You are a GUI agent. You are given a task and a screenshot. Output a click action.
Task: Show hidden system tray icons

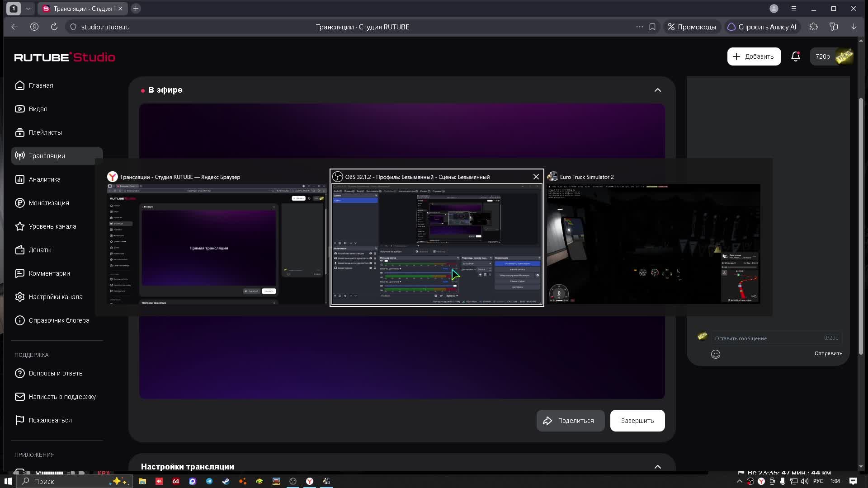click(740, 481)
